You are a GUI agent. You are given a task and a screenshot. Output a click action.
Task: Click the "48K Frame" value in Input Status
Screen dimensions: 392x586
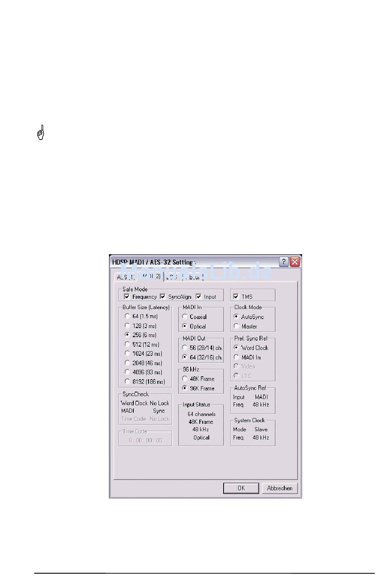[201, 422]
